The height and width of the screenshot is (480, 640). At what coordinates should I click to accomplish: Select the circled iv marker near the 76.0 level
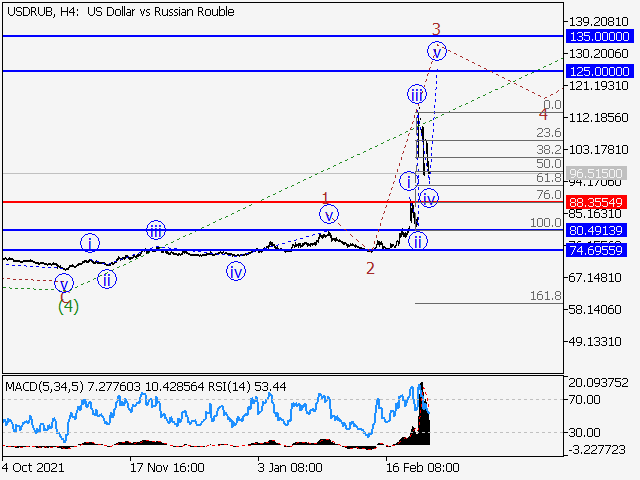[x=429, y=198]
